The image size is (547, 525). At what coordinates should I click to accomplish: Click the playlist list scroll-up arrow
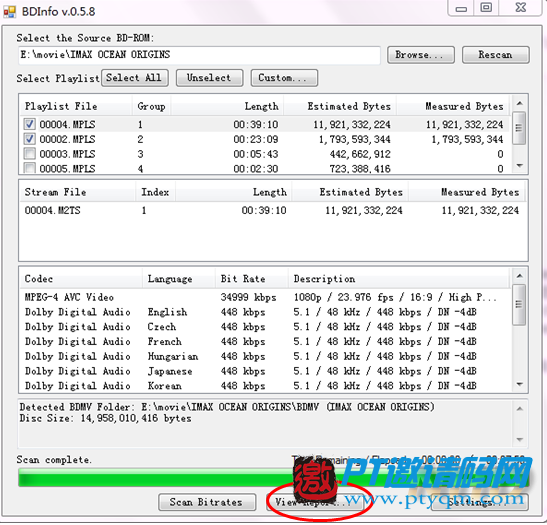pyautogui.click(x=519, y=104)
